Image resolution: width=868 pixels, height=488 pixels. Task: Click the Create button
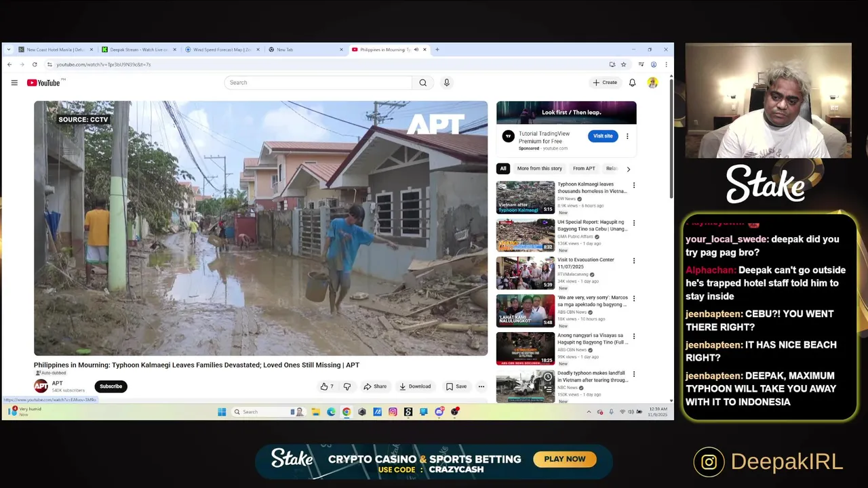point(605,83)
